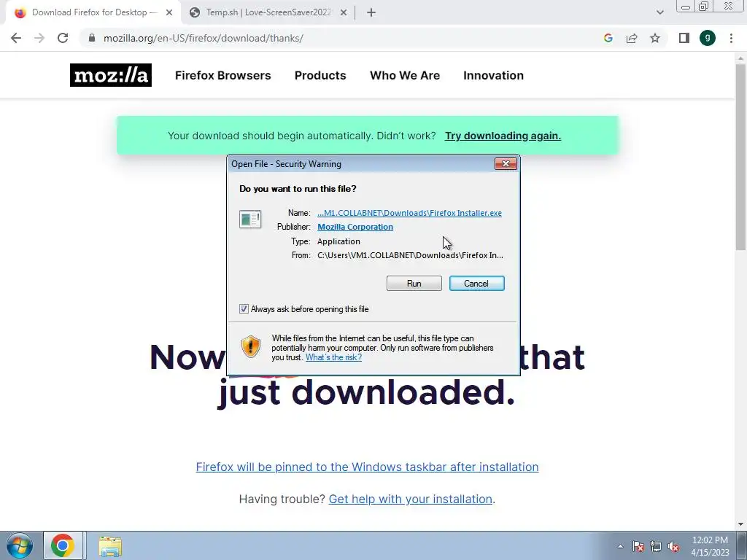
Task: Click the muted volume tray icon
Action: point(673,546)
